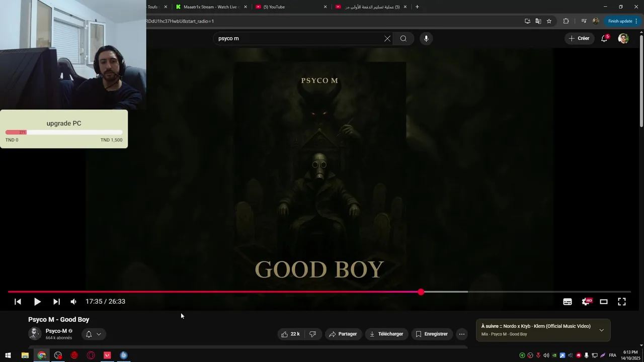Open the Psyco-M channel name link
This screenshot has height=362, width=644.
56,331
